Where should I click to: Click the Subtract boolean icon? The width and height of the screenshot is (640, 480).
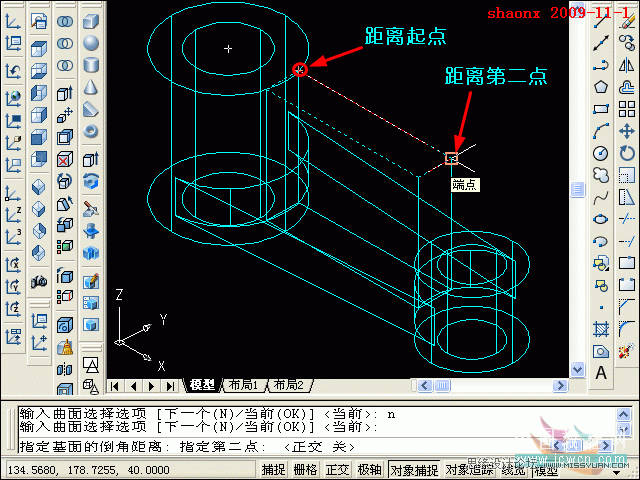[65, 43]
